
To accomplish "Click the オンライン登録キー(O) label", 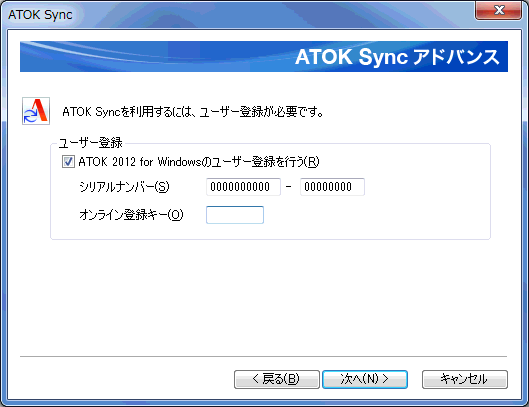I will [x=131, y=215].
